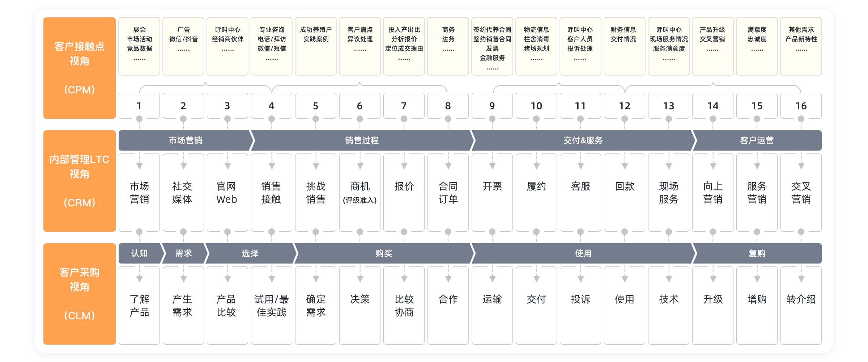Open the 交付&服务 stage header
Image resolution: width=868 pixels, height=362 pixels.
(583, 140)
